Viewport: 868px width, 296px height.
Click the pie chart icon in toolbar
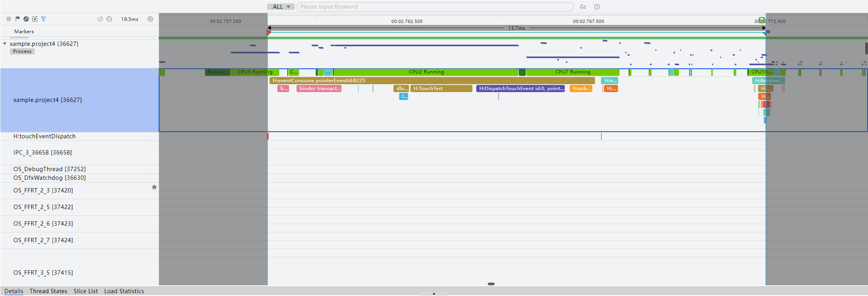point(26,19)
